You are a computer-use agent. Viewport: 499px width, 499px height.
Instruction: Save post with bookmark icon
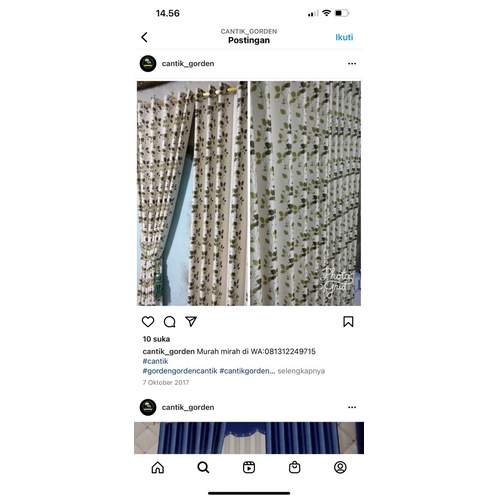(348, 322)
